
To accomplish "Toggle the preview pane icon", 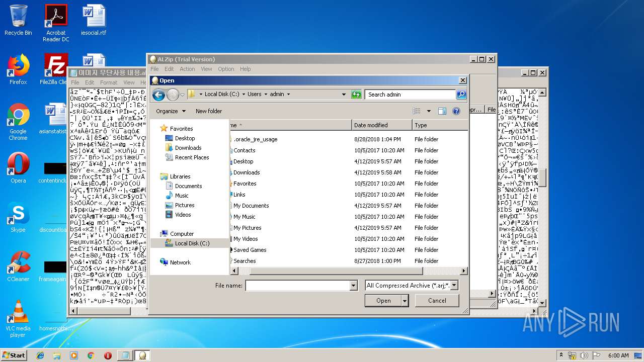I will coord(442,111).
